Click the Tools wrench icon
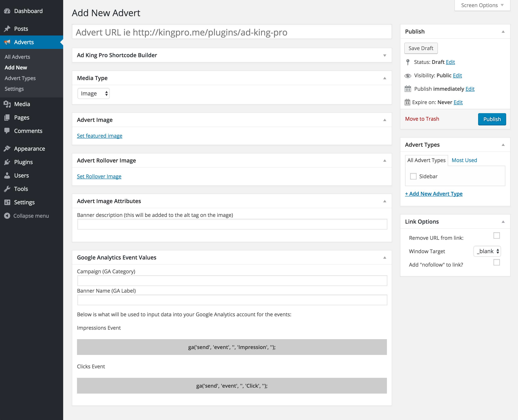The width and height of the screenshot is (518, 420). (7, 189)
